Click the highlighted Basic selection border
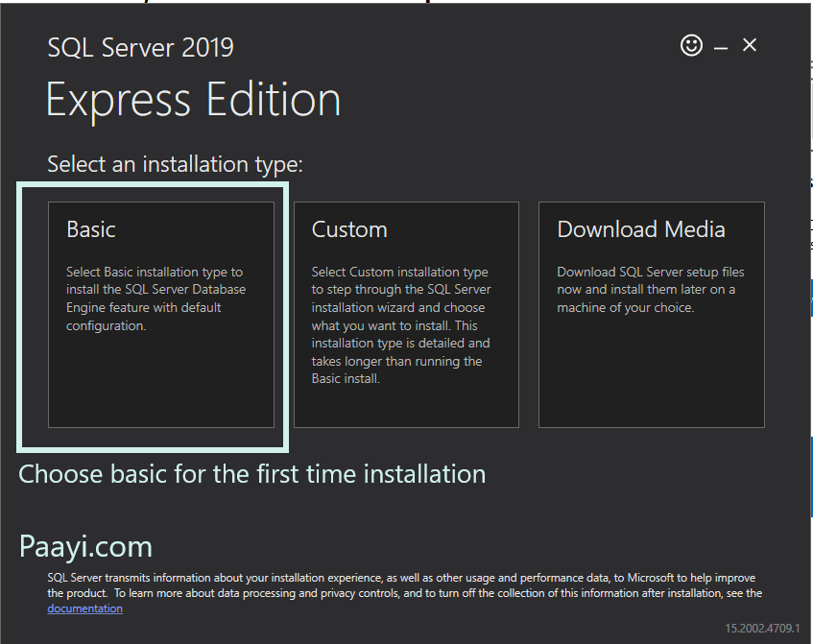 click(x=152, y=184)
